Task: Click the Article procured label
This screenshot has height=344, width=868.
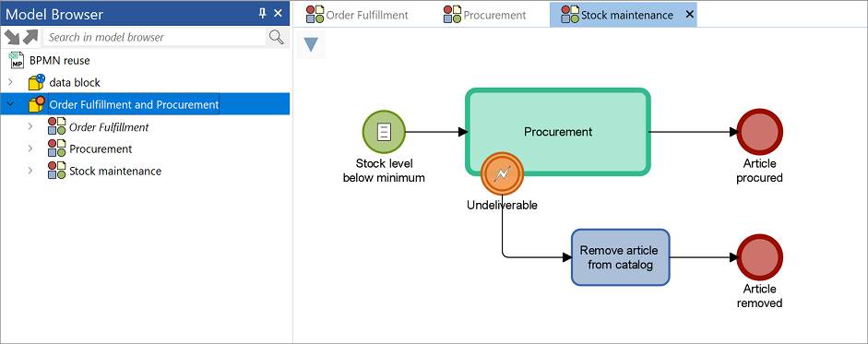Action: pyautogui.click(x=759, y=171)
